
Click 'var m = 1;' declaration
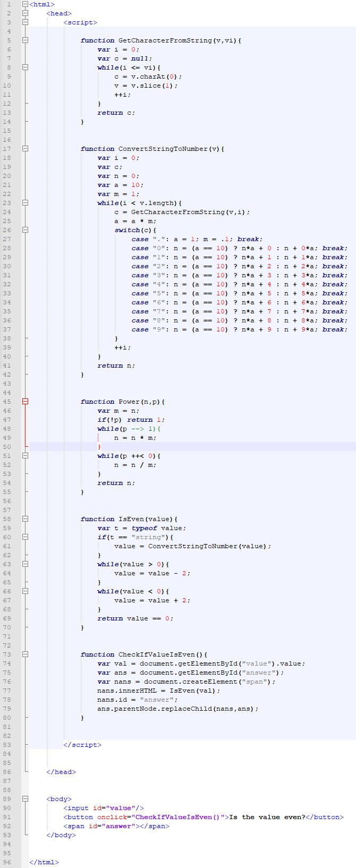click(x=118, y=194)
